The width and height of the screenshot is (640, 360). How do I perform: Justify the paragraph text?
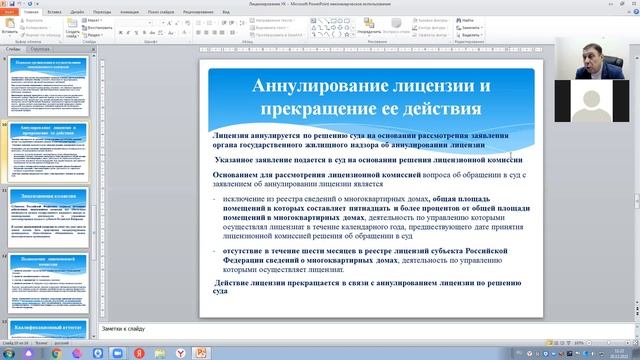222,33
